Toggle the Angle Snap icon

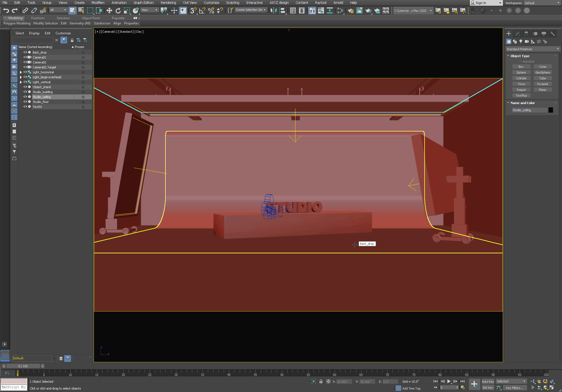pyautogui.click(x=202, y=10)
